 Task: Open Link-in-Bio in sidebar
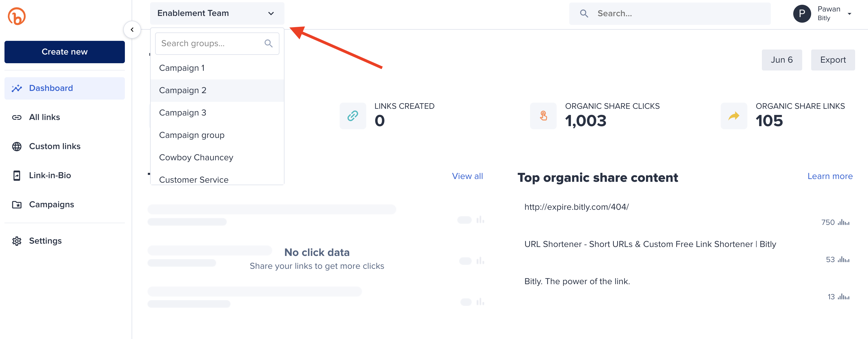pyautogui.click(x=65, y=175)
